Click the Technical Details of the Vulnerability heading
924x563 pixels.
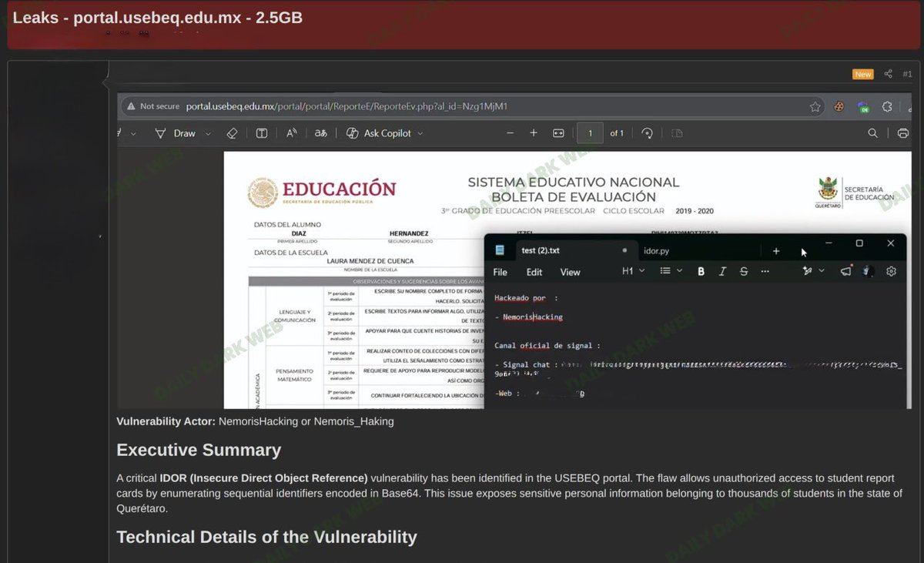coord(266,537)
